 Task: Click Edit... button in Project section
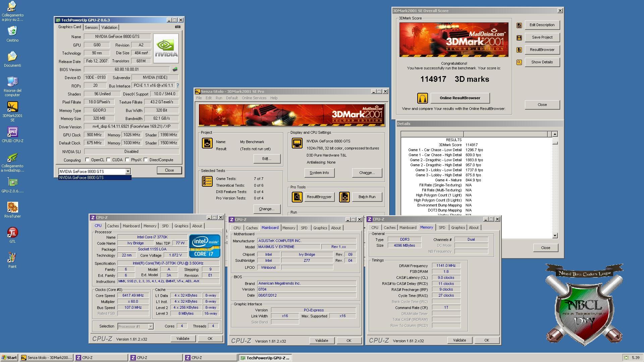click(267, 159)
